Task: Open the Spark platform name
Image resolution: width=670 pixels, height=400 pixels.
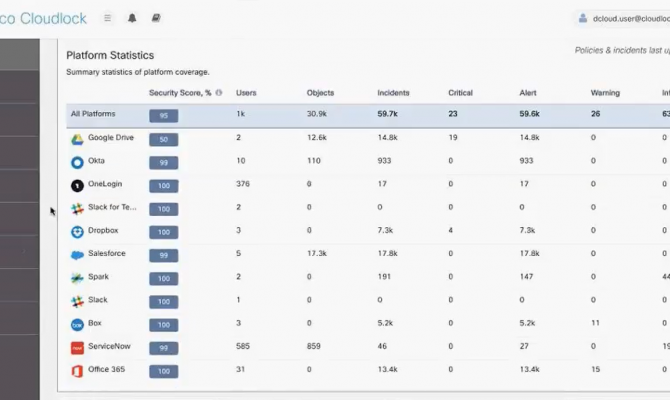Action: tap(98, 276)
